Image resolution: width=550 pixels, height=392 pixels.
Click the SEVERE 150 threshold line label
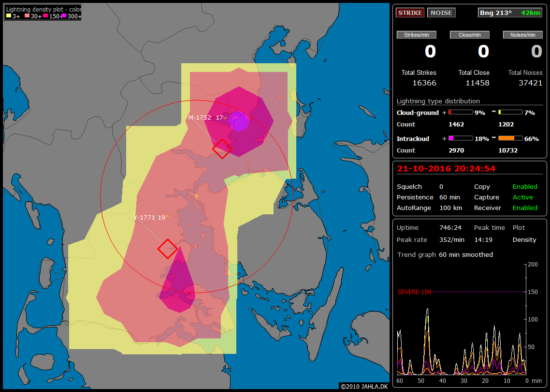pos(414,292)
